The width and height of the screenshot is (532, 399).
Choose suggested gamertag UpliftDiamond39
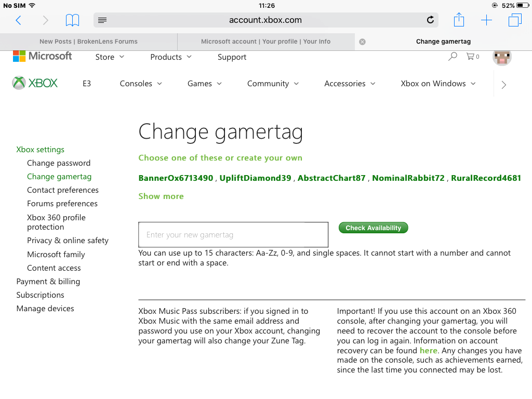pos(255,178)
